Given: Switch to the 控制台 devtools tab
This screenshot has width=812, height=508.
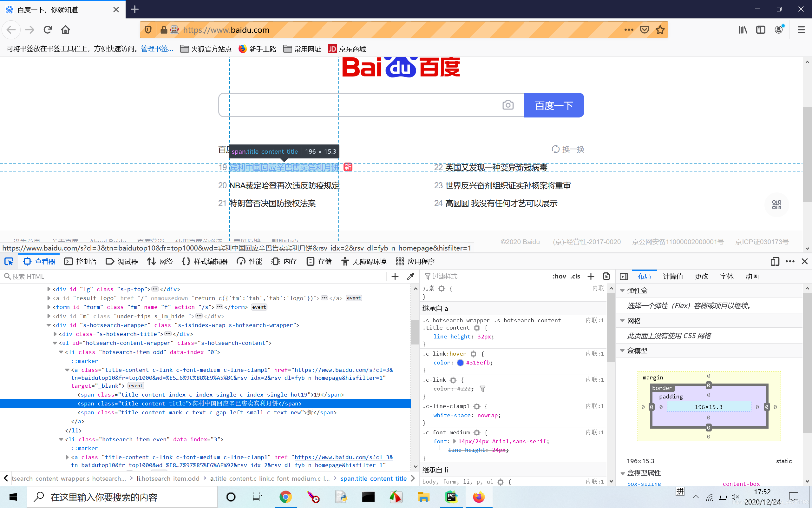Looking at the screenshot, I should 81,261.
